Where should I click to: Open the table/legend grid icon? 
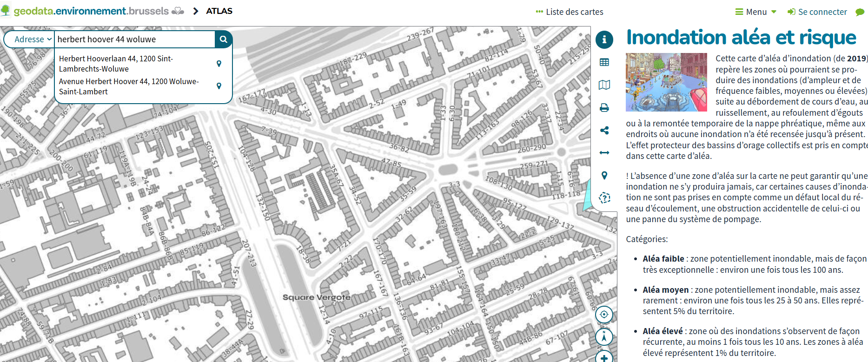pos(604,62)
